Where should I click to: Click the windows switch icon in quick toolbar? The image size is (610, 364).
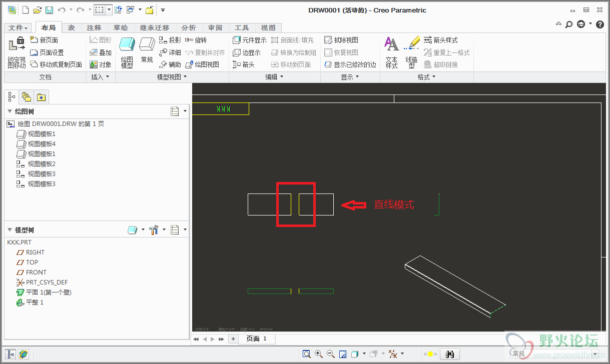click(x=130, y=9)
